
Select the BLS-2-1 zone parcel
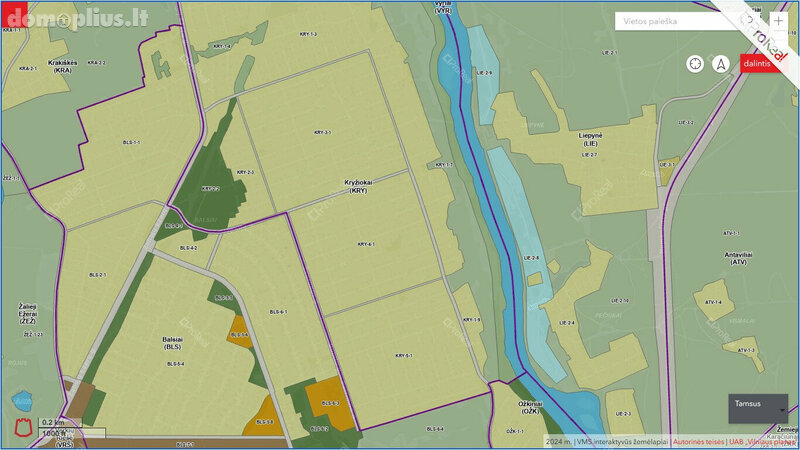(97, 275)
